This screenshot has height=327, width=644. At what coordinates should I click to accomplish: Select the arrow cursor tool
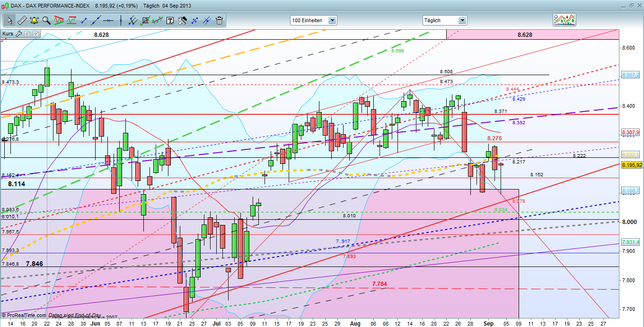[x=9, y=20]
